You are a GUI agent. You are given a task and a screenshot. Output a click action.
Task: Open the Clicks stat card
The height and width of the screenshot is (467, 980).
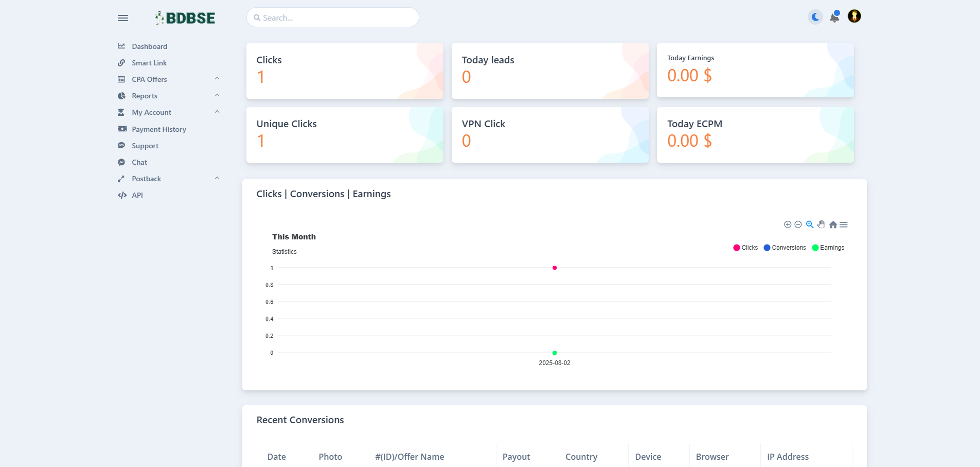pyautogui.click(x=345, y=71)
